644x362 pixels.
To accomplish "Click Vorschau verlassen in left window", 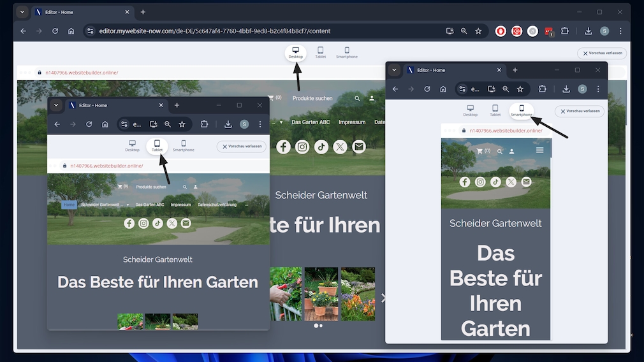I will (x=242, y=146).
